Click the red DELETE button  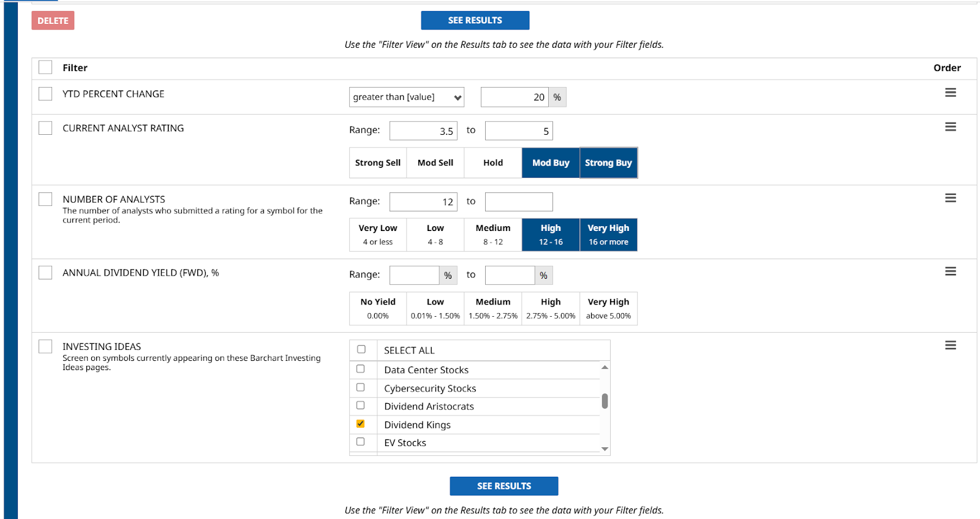coord(53,21)
